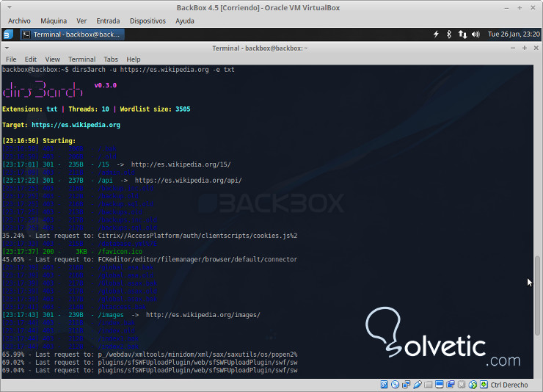Image resolution: width=543 pixels, height=392 pixels.
Task: Select the Terminal taskbar window button
Action: [72, 35]
